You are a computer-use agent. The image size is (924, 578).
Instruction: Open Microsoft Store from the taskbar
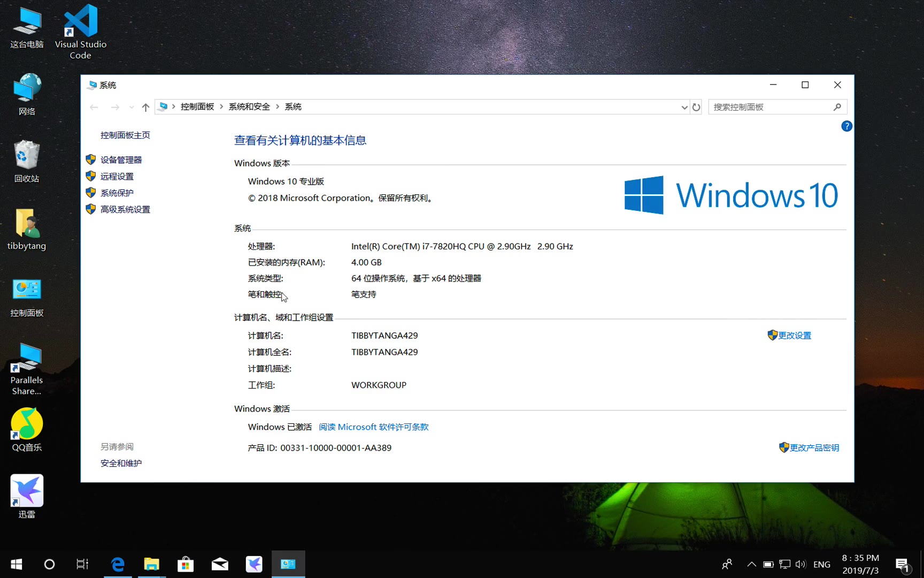click(x=186, y=564)
